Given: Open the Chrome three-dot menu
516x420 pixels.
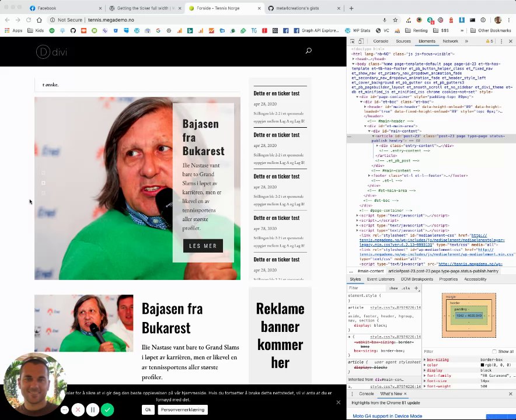Looking at the screenshot, I should (508, 20).
